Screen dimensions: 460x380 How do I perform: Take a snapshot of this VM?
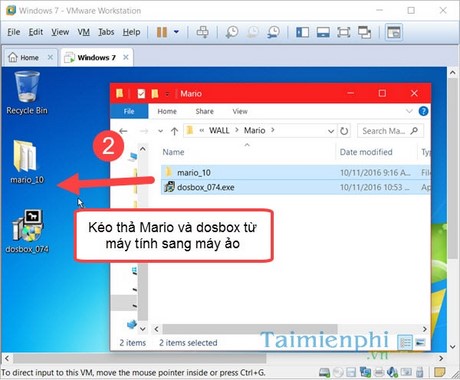(232, 32)
